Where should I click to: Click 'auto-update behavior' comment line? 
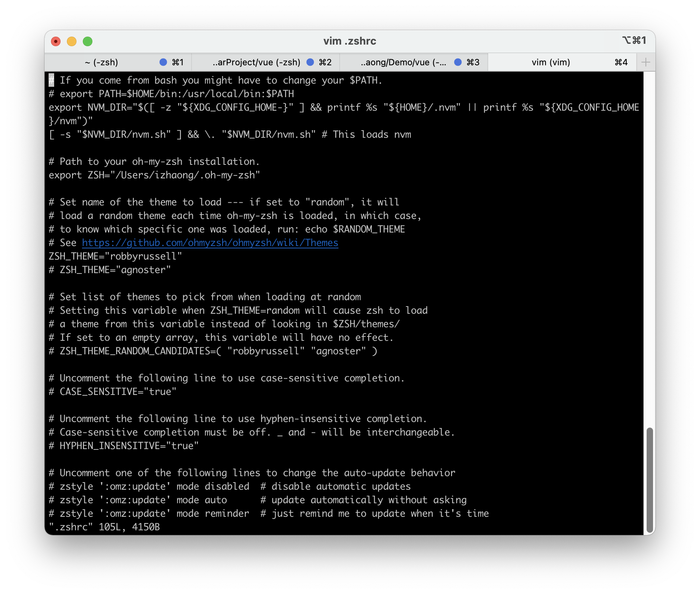click(252, 473)
